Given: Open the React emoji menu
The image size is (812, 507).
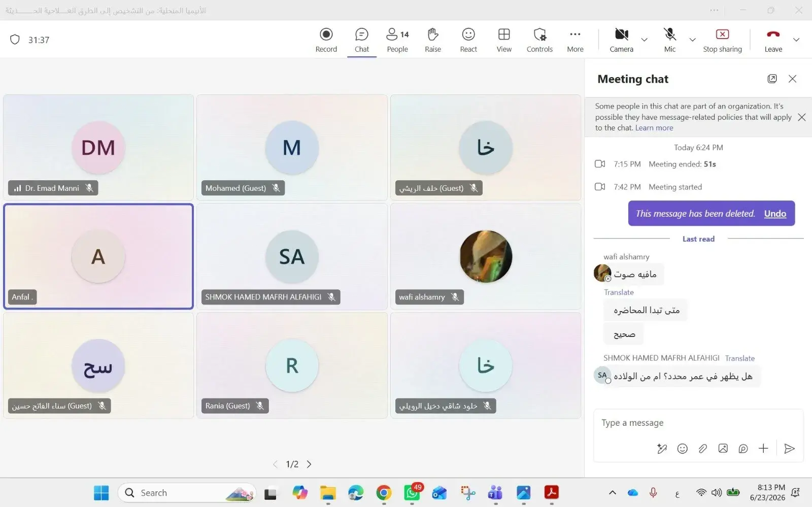Looking at the screenshot, I should pyautogui.click(x=468, y=40).
